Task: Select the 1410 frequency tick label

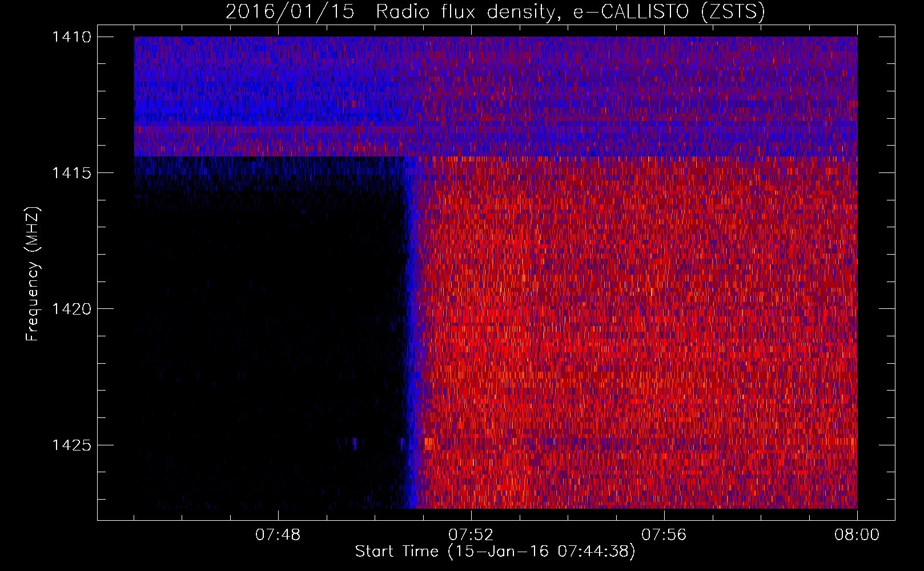Action: point(71,37)
